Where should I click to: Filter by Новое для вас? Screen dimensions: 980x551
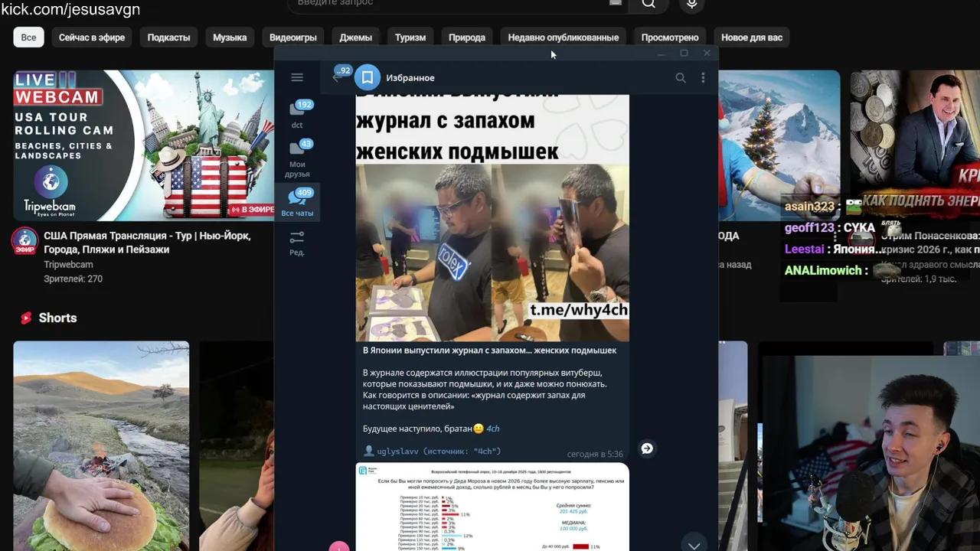[752, 37]
